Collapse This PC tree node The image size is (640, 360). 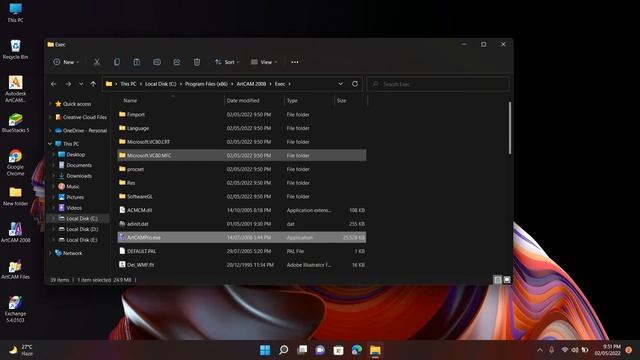50,144
